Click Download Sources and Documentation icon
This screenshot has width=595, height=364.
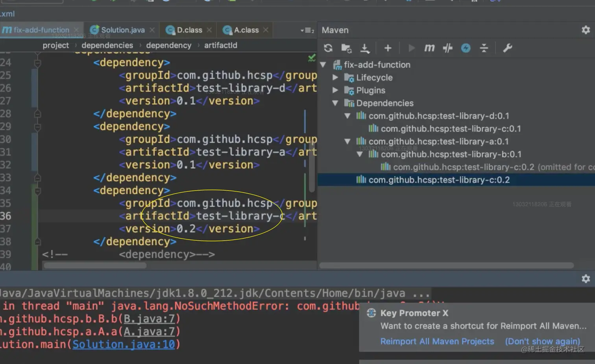click(365, 48)
